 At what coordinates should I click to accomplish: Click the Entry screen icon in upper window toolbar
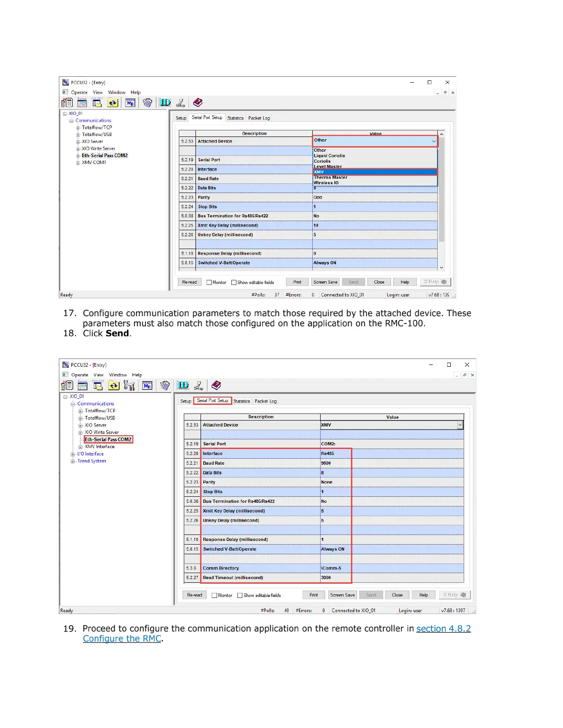(x=82, y=102)
